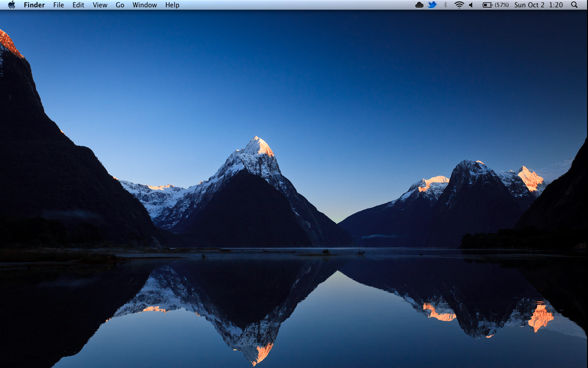The height and width of the screenshot is (368, 588).
Task: Open the Wi-Fi status menu
Action: [459, 5]
